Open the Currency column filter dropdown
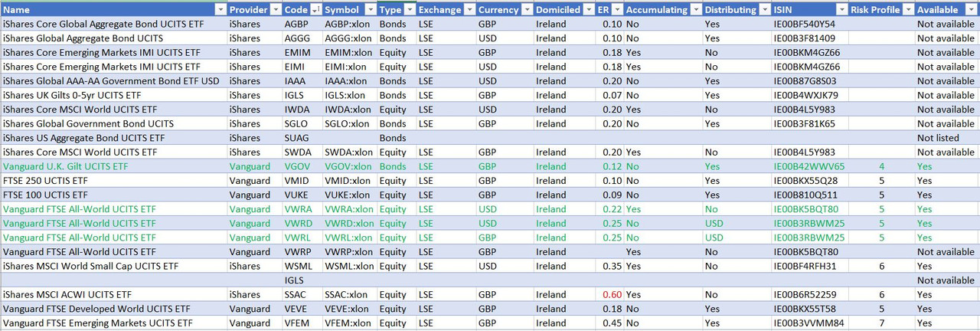The width and height of the screenshot is (980, 331). pos(526,10)
